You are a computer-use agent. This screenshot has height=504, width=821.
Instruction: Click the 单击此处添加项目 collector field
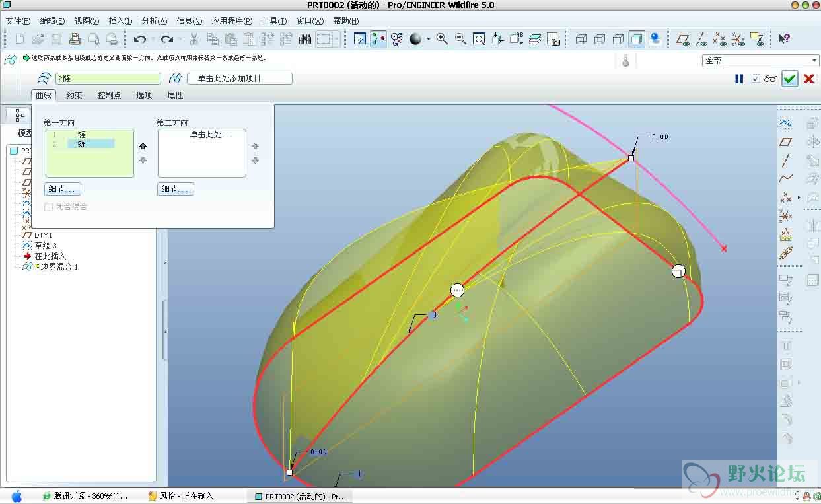point(240,79)
